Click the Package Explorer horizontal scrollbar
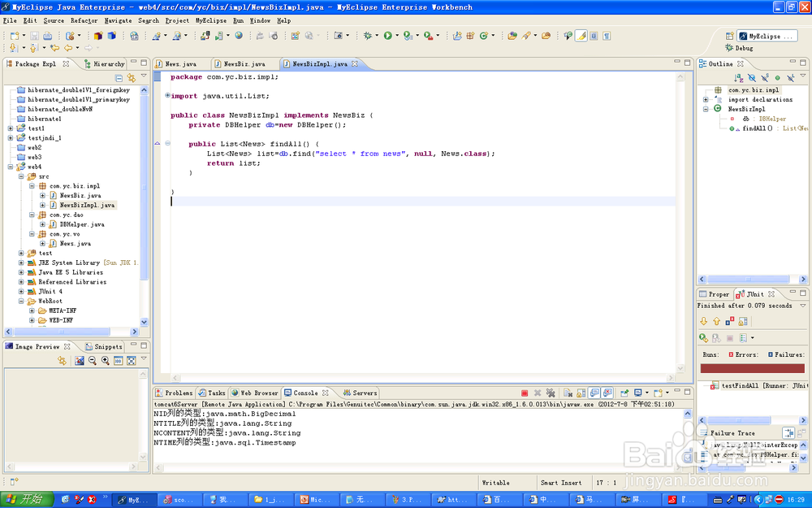 (x=71, y=332)
